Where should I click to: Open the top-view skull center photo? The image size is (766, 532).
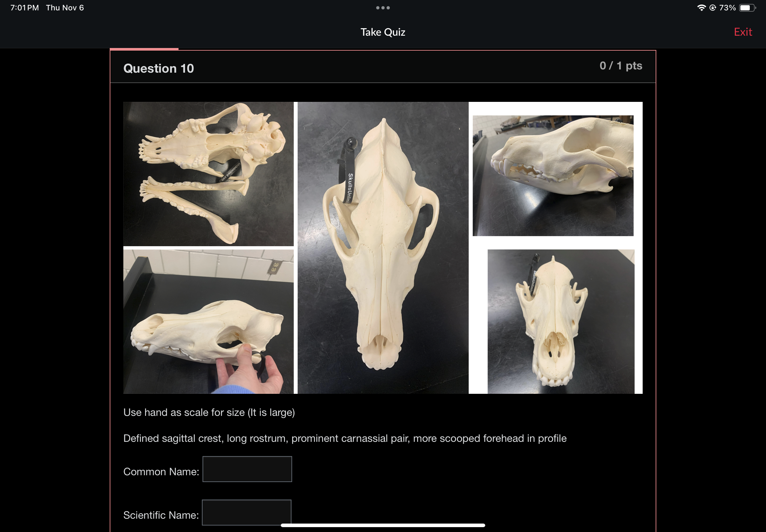point(383,248)
